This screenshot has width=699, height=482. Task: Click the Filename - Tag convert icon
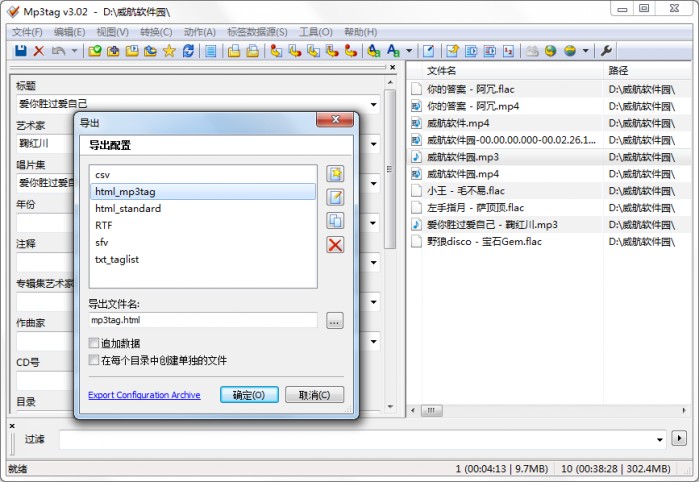295,51
